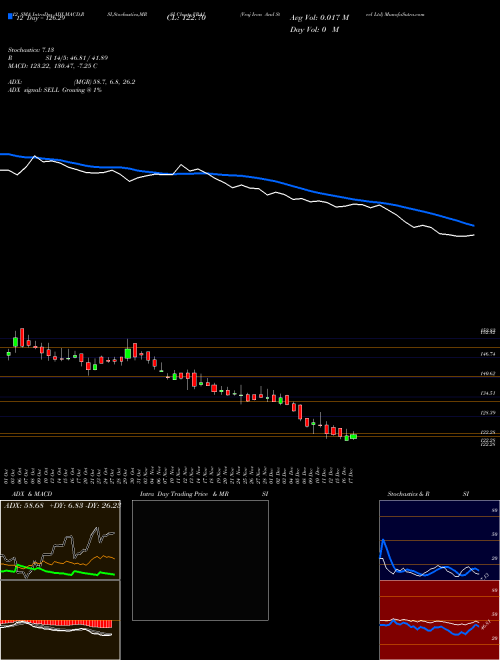Image resolution: width=500 pixels, height=660 pixels.
Task: Click the '12 Day = 126.29' SMA label
Action: click(39, 19)
